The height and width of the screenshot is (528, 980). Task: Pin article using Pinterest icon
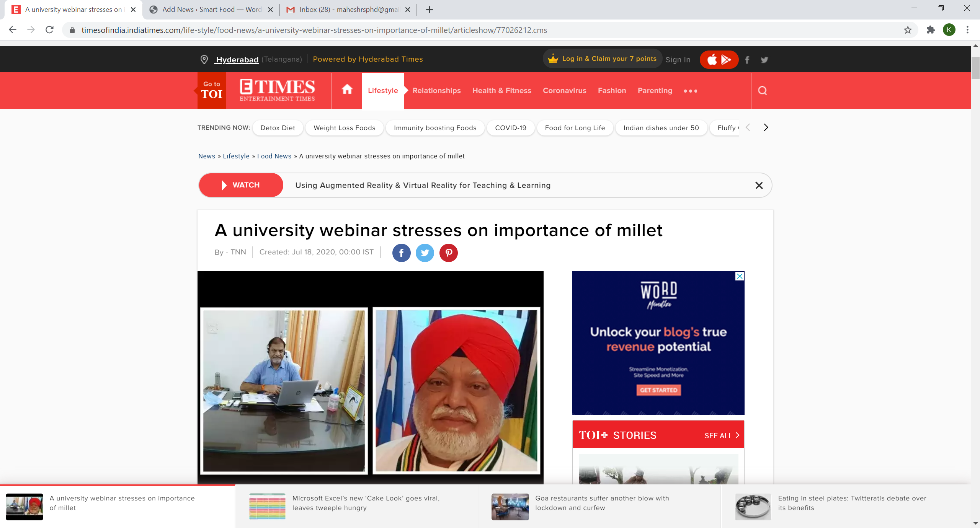coord(448,253)
